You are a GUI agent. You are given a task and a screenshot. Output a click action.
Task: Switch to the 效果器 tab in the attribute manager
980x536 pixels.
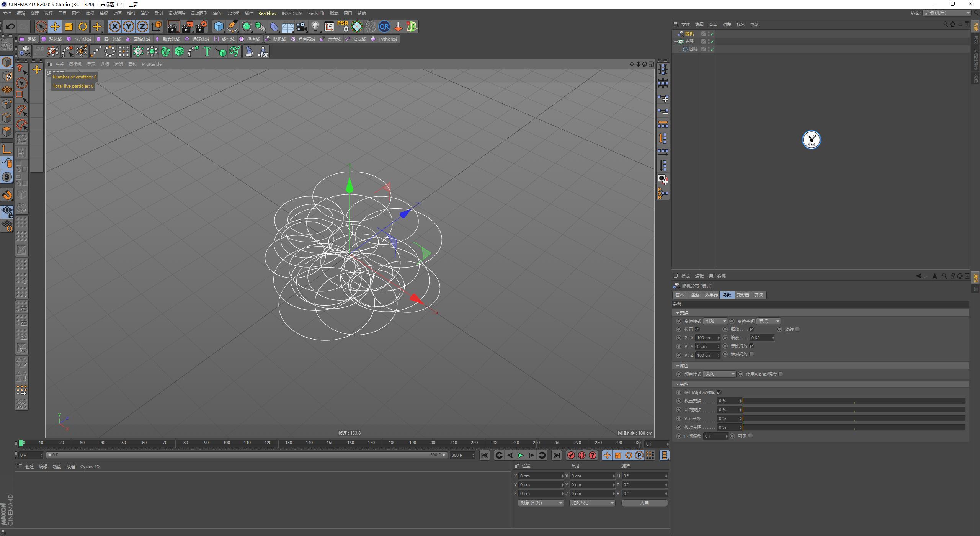tap(711, 295)
